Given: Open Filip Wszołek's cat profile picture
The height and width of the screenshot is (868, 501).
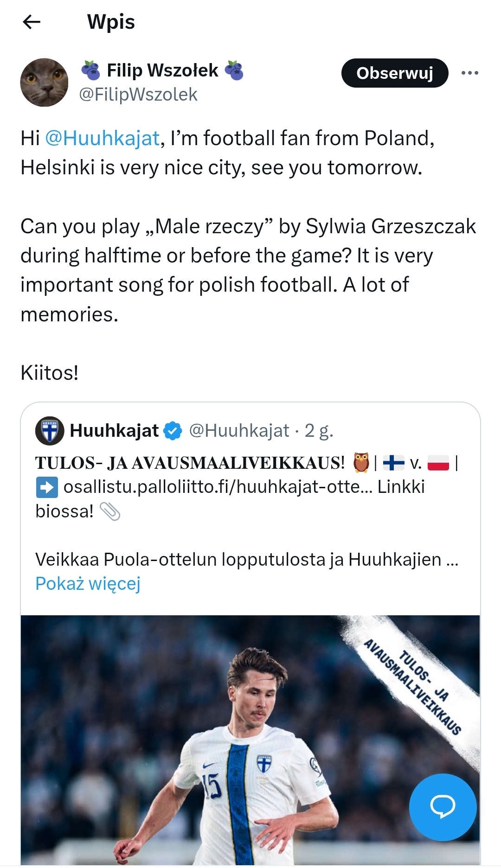Looking at the screenshot, I should click(x=45, y=83).
